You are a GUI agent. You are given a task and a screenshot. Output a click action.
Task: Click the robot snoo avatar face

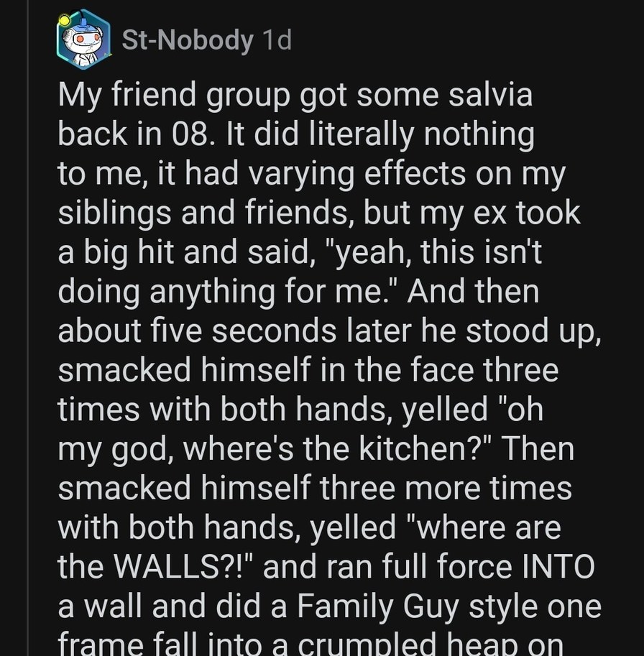click(88, 40)
